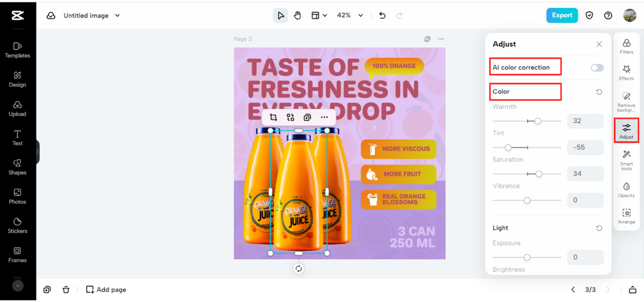Open the Design sidebar panel

pyautogui.click(x=18, y=80)
